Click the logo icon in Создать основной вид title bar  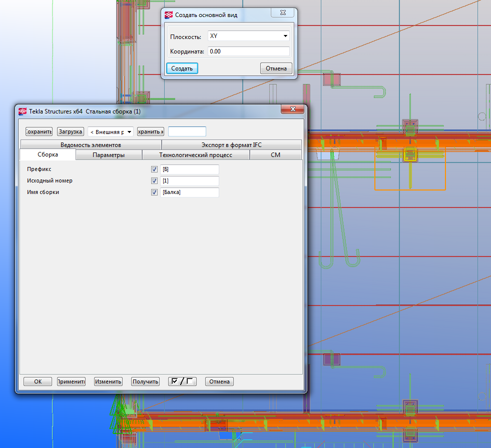click(169, 15)
